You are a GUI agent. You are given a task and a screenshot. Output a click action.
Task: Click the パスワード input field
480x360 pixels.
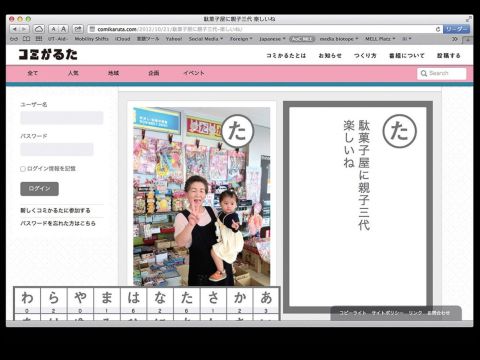[57, 149]
